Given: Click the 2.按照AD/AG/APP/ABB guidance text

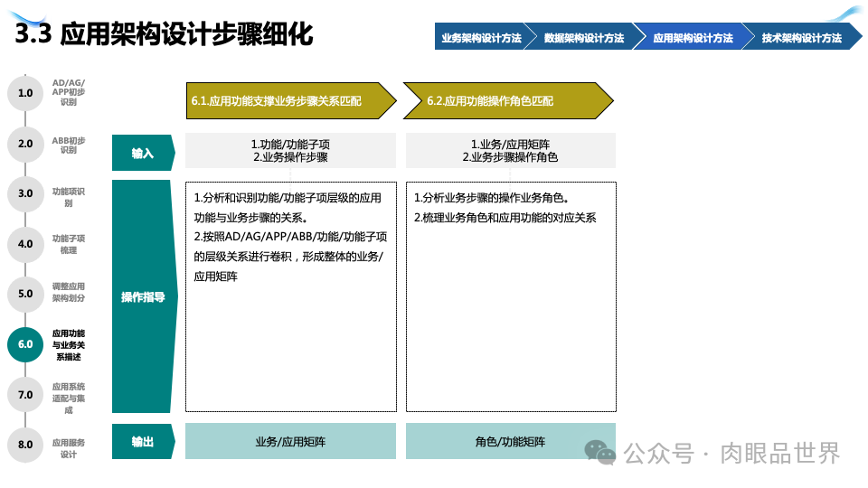Looking at the screenshot, I should 290,256.
